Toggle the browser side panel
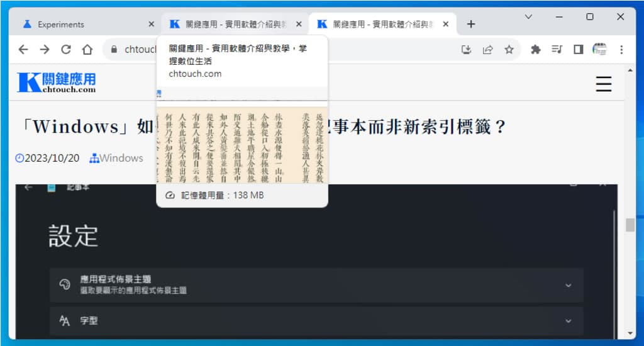Viewport: 644px width, 346px height. pyautogui.click(x=578, y=49)
